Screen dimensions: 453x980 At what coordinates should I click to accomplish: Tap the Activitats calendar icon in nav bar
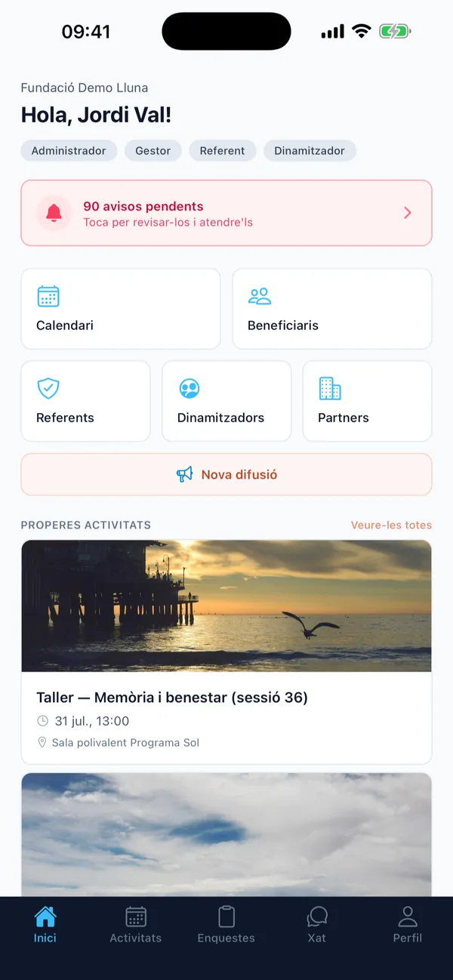point(136,916)
